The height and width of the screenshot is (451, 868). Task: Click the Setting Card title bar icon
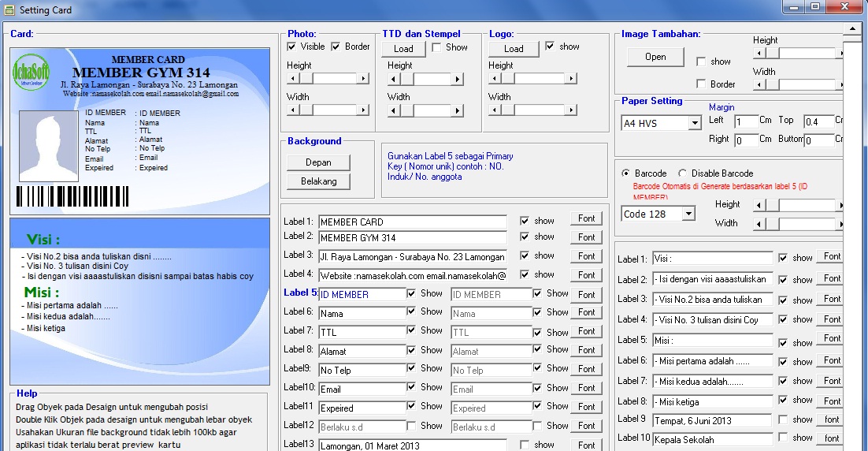[x=9, y=10]
